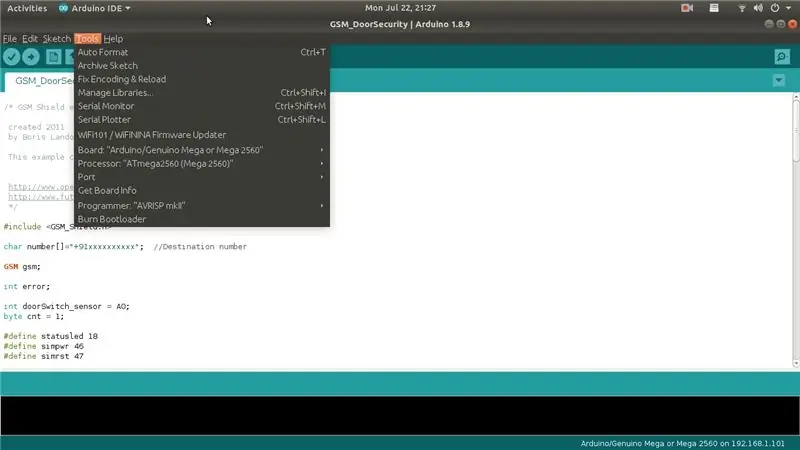Click the '#define statusled 18' line

pos(51,336)
